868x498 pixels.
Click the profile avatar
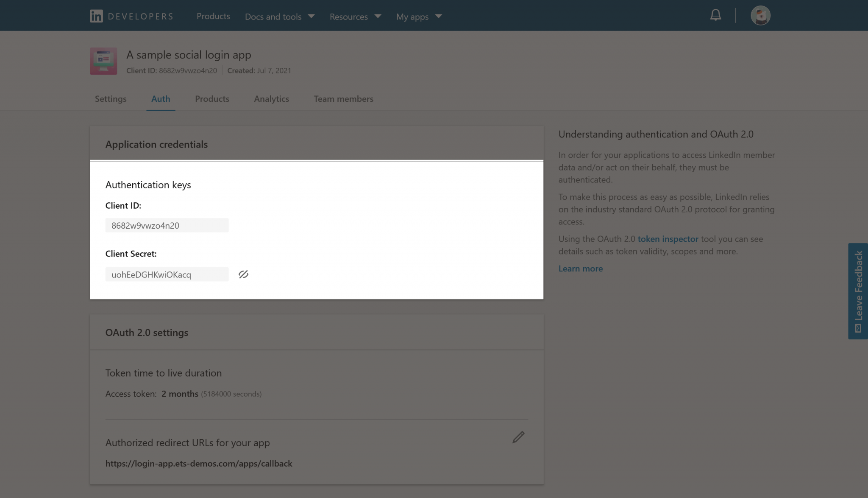pyautogui.click(x=760, y=15)
